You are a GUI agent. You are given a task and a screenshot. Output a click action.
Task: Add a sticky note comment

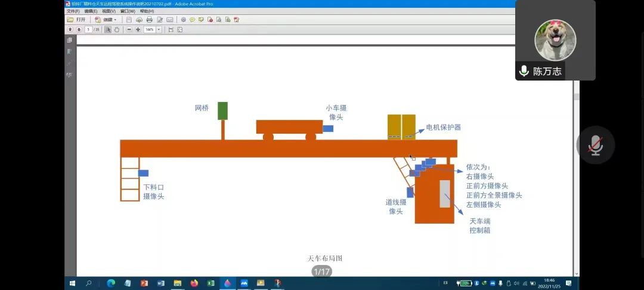point(192,20)
